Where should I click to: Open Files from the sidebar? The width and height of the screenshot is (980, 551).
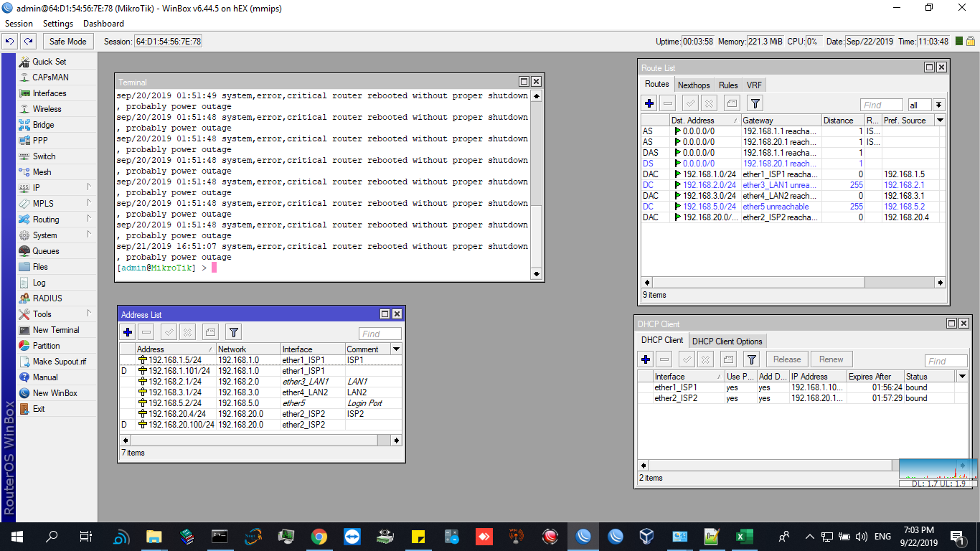(x=56, y=267)
